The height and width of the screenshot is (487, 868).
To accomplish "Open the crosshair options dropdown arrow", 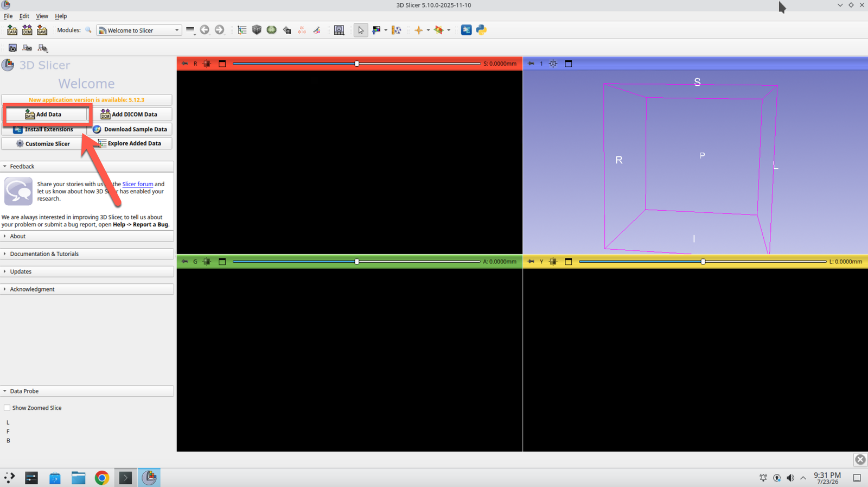I will click(x=428, y=30).
